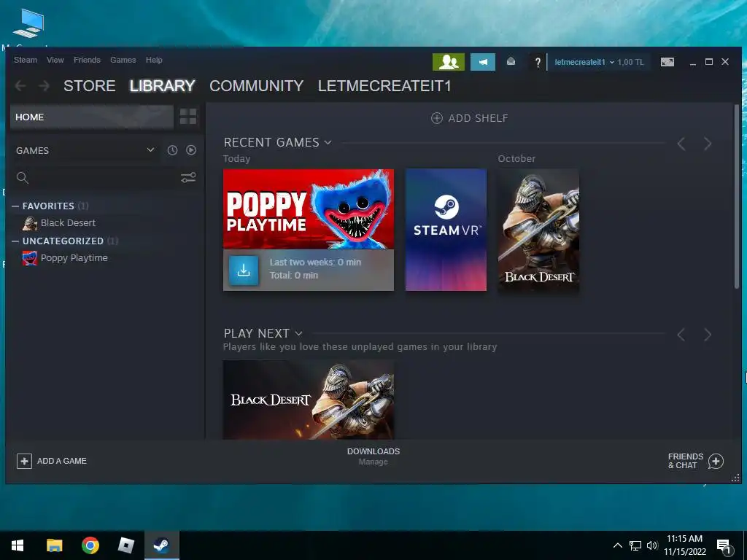Image resolution: width=747 pixels, height=560 pixels.
Task: Sort games by recent activity clock
Action: coord(172,150)
